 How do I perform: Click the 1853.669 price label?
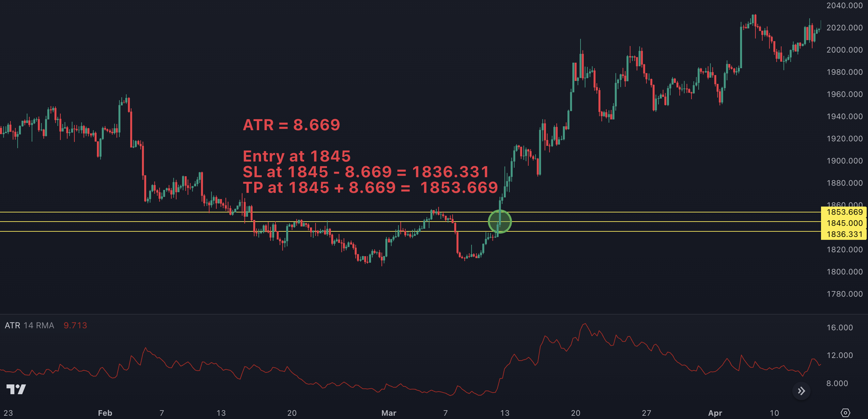tap(844, 212)
